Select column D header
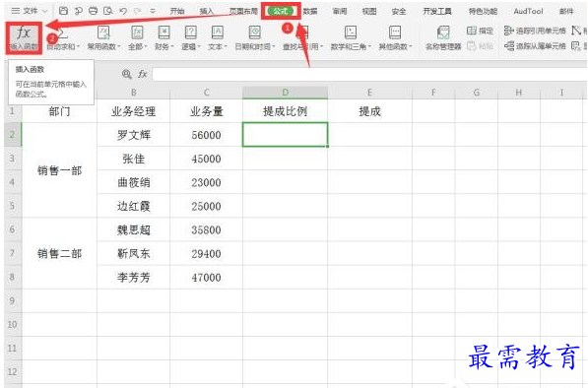588x388 pixels. [x=286, y=93]
